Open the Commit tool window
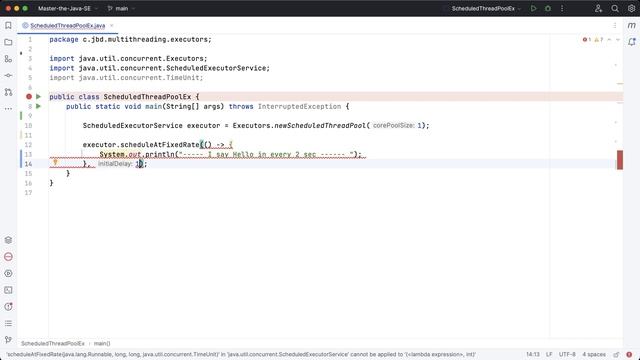The image size is (640, 360). tap(8, 76)
